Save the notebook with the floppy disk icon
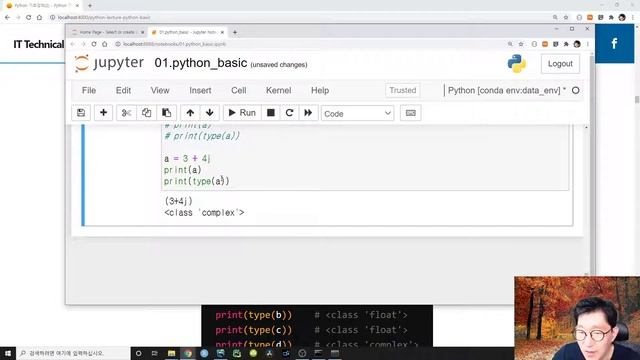The height and width of the screenshot is (360, 640). pos(81,113)
